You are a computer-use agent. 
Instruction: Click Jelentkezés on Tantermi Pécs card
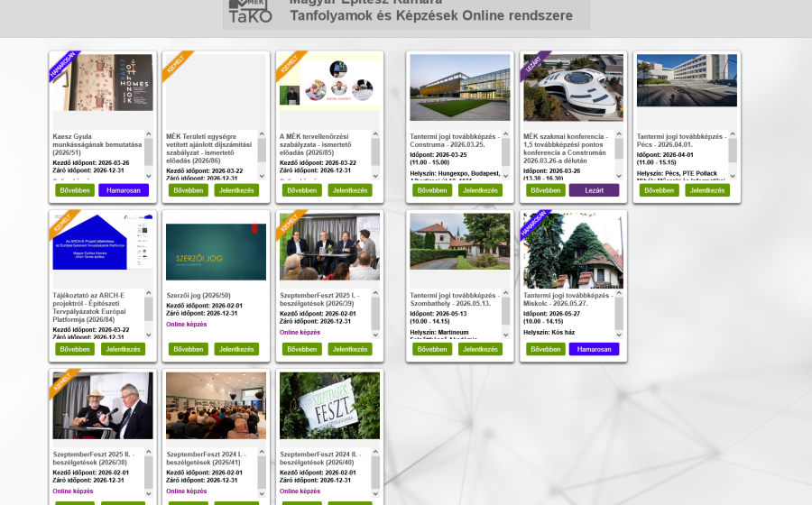click(x=706, y=190)
